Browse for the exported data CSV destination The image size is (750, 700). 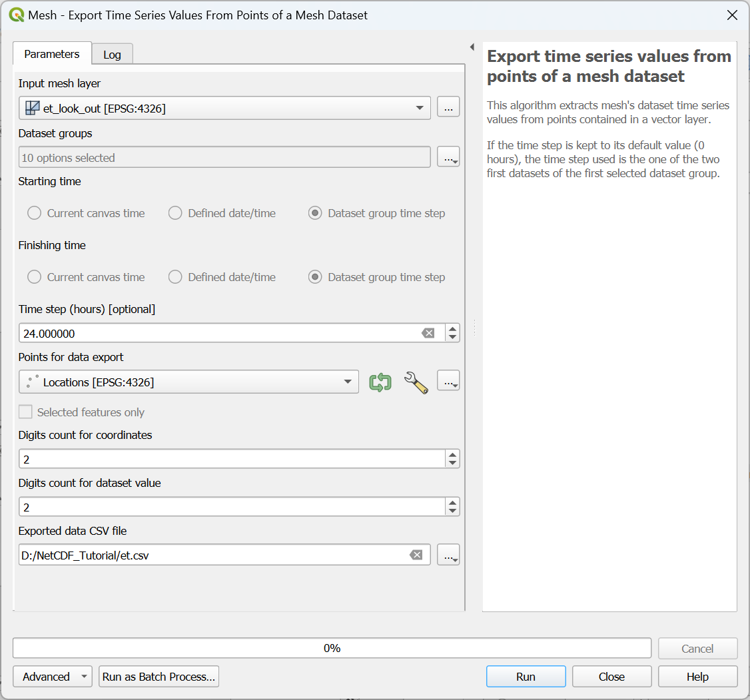pos(448,554)
